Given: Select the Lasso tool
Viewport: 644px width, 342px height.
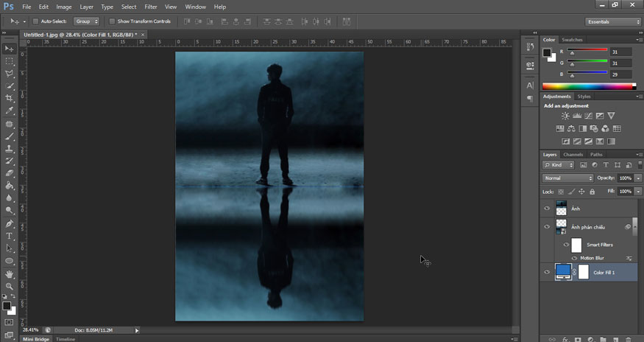Looking at the screenshot, I should pyautogui.click(x=9, y=73).
